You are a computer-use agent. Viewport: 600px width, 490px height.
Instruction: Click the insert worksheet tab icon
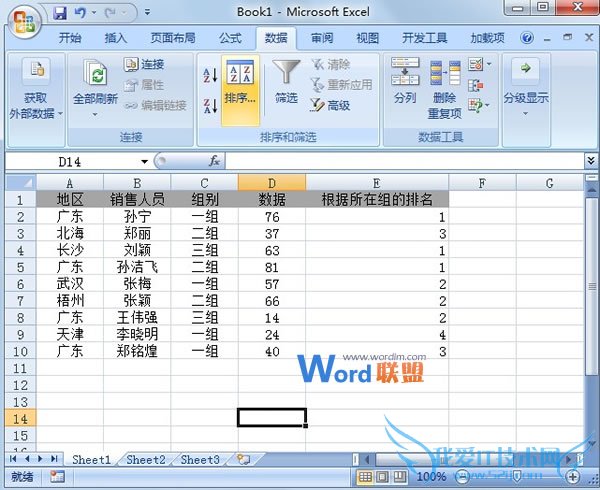pos(243,459)
